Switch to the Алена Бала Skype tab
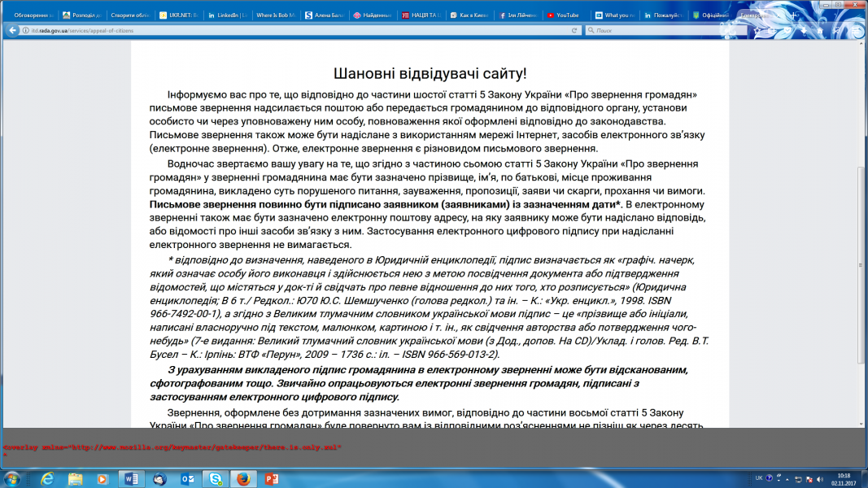This screenshot has height=488, width=868. [324, 15]
